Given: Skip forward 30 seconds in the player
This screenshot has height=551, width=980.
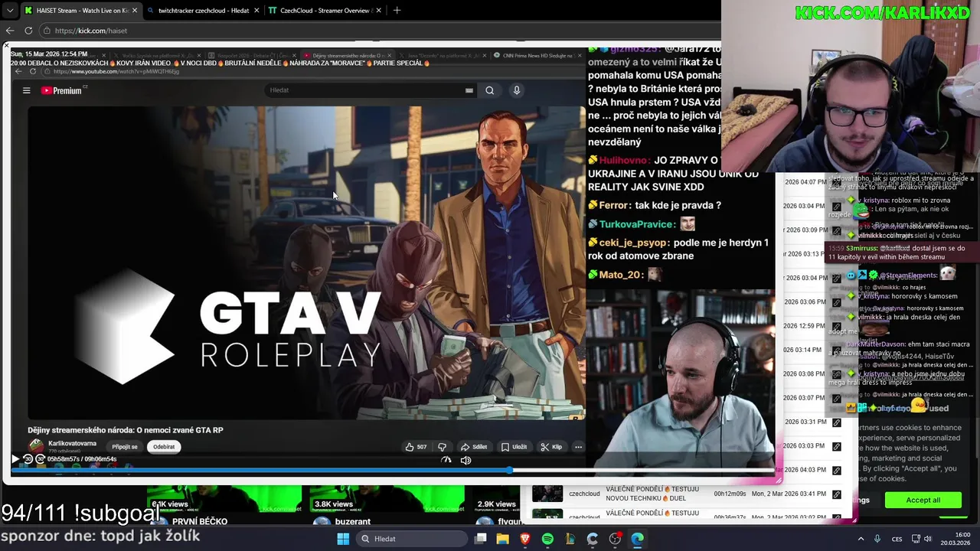Looking at the screenshot, I should tap(41, 459).
